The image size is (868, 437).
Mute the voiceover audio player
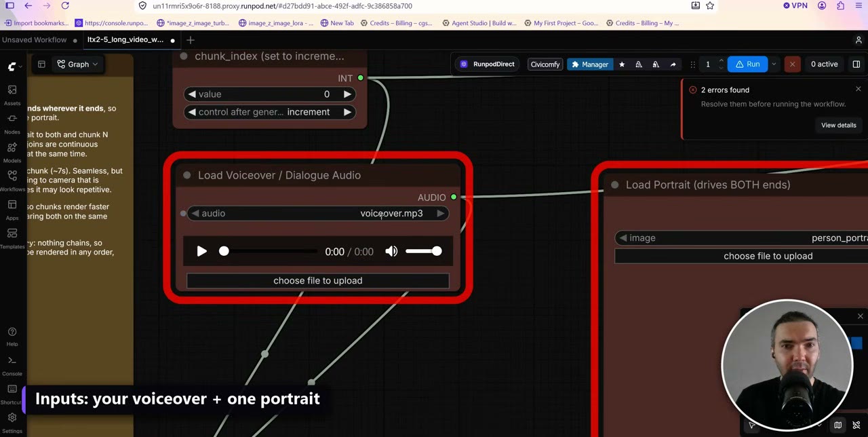click(392, 252)
